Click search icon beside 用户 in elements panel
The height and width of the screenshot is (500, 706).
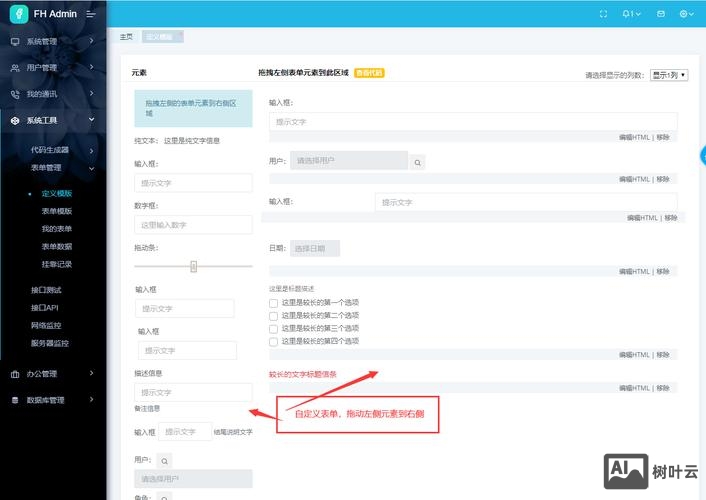coord(164,461)
